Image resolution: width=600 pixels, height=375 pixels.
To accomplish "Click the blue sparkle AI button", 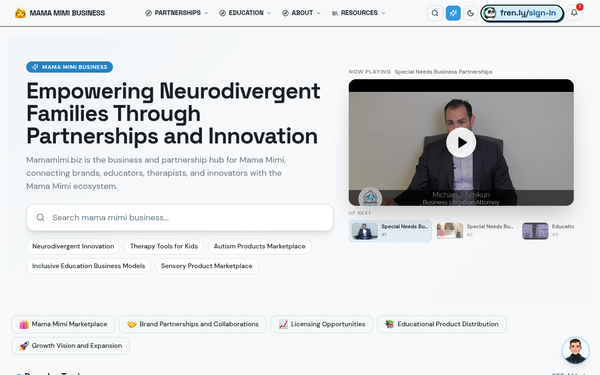I will pyautogui.click(x=453, y=13).
